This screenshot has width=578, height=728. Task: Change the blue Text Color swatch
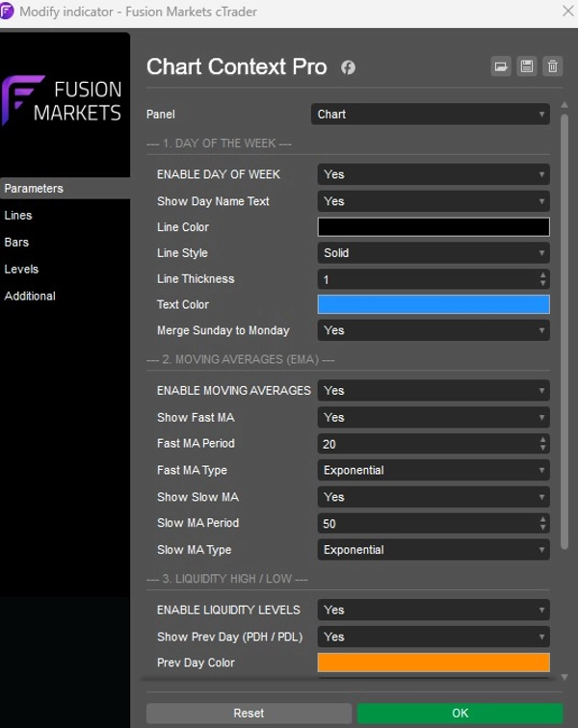(x=433, y=304)
